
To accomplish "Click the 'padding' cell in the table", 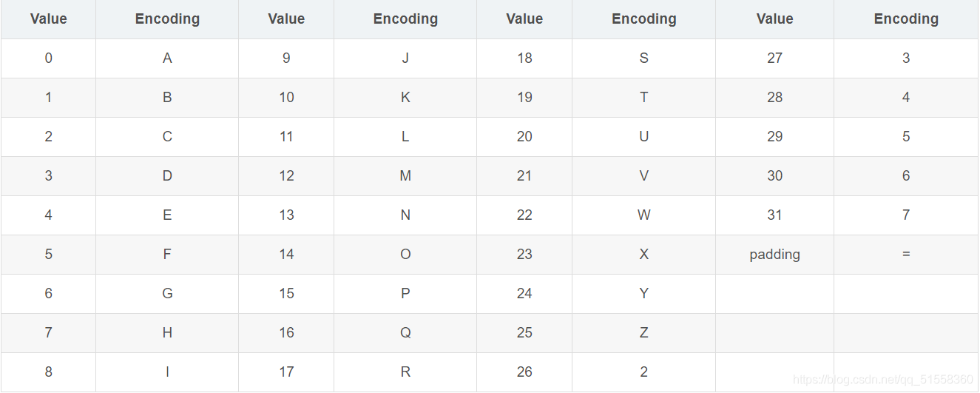I will tap(774, 255).
